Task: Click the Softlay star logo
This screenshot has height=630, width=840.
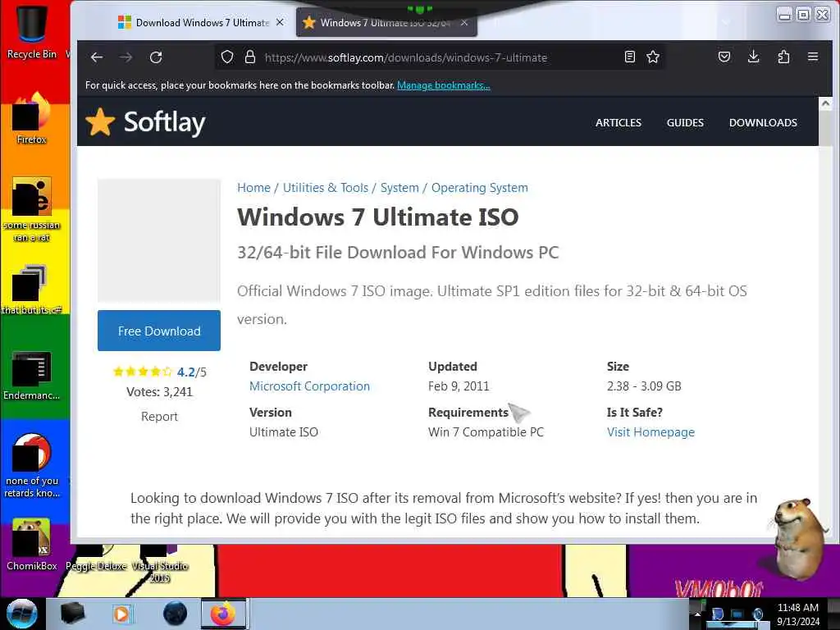Action: click(x=100, y=121)
